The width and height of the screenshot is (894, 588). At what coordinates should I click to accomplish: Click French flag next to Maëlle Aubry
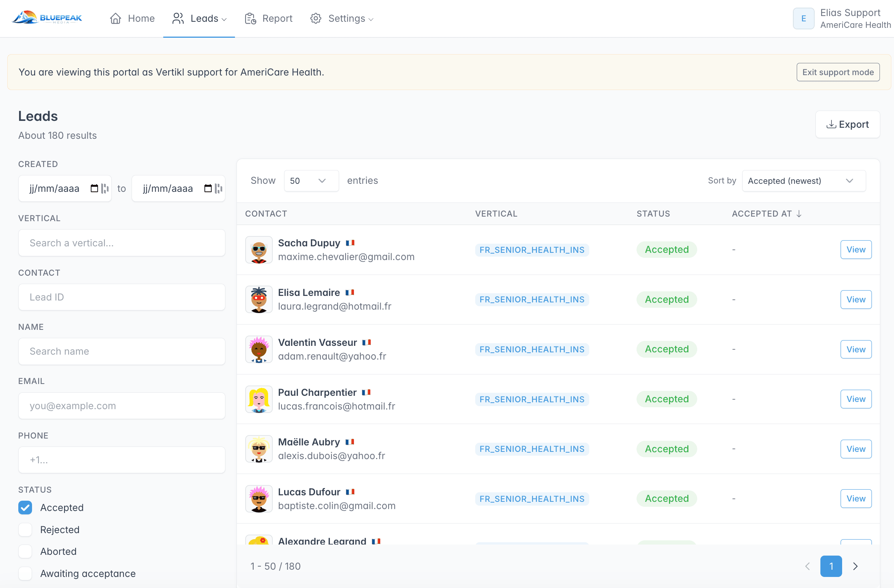[350, 442]
